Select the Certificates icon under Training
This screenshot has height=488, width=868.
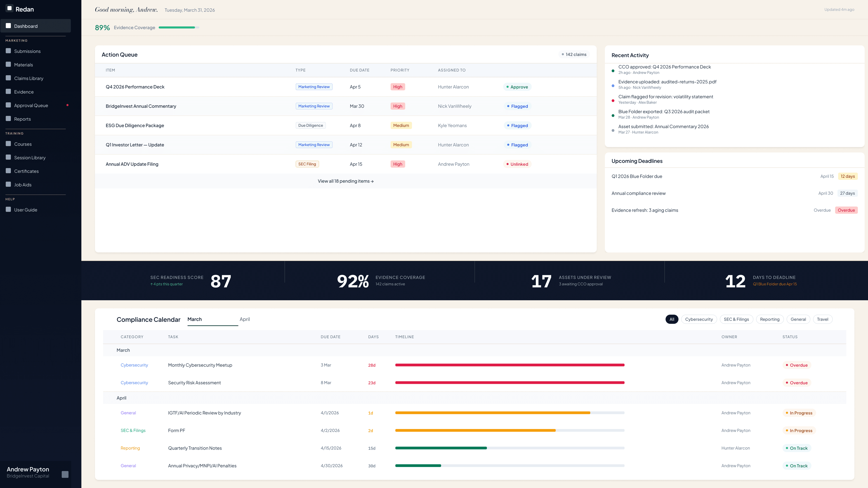coord(8,171)
